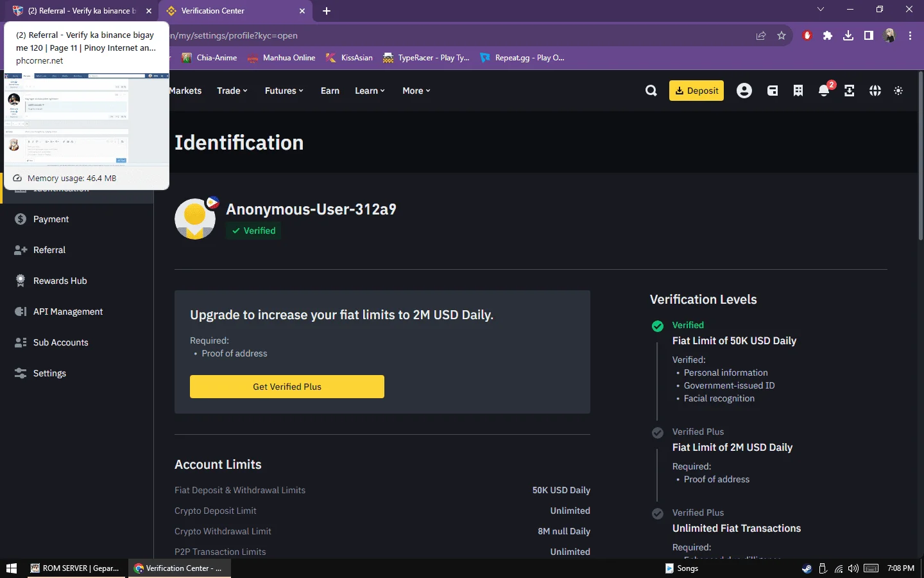924x578 pixels.
Task: Bookmark this page with the star icon
Action: [x=782, y=35]
